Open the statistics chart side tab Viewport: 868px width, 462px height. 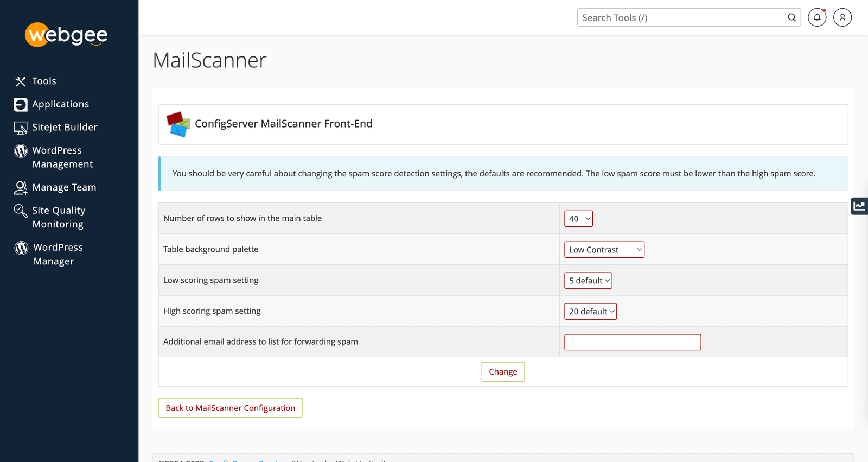[859, 206]
